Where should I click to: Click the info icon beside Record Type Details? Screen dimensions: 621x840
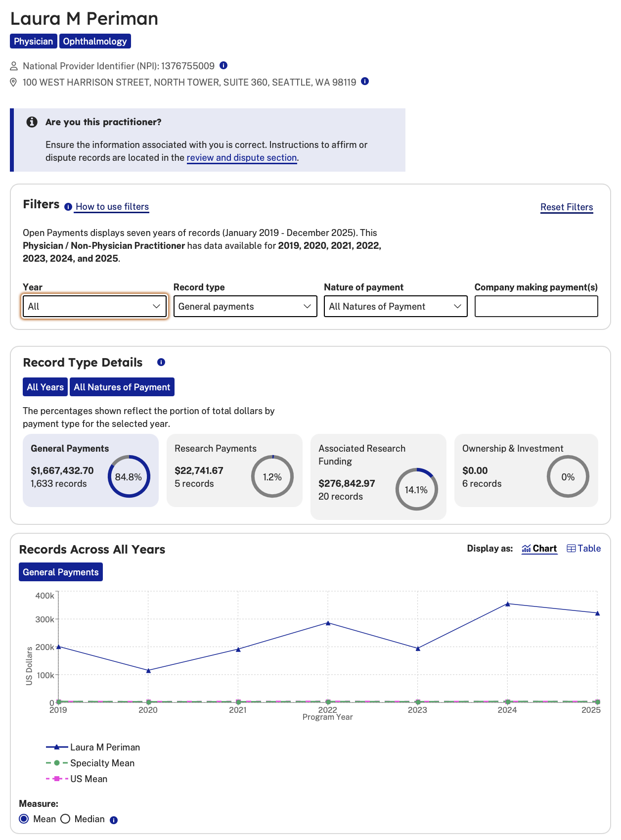point(161,362)
